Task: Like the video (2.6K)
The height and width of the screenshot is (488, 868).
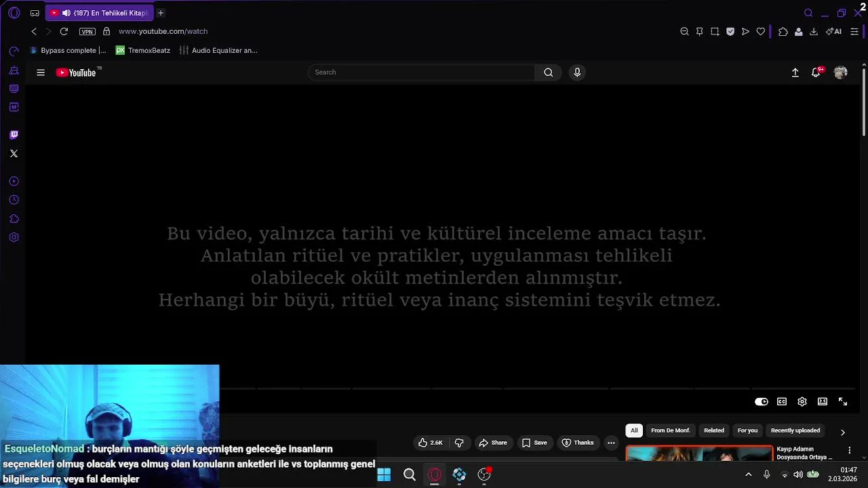Action: point(431,443)
